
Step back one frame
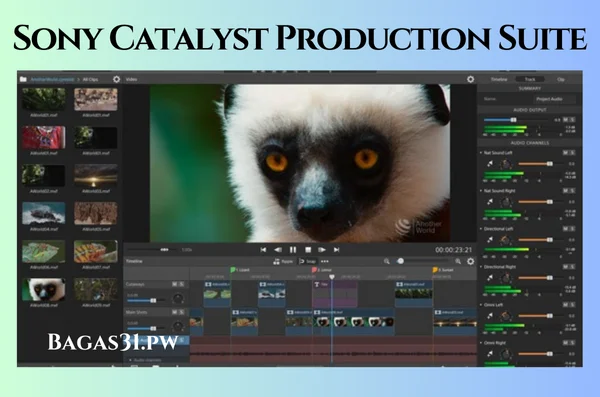[x=278, y=250]
